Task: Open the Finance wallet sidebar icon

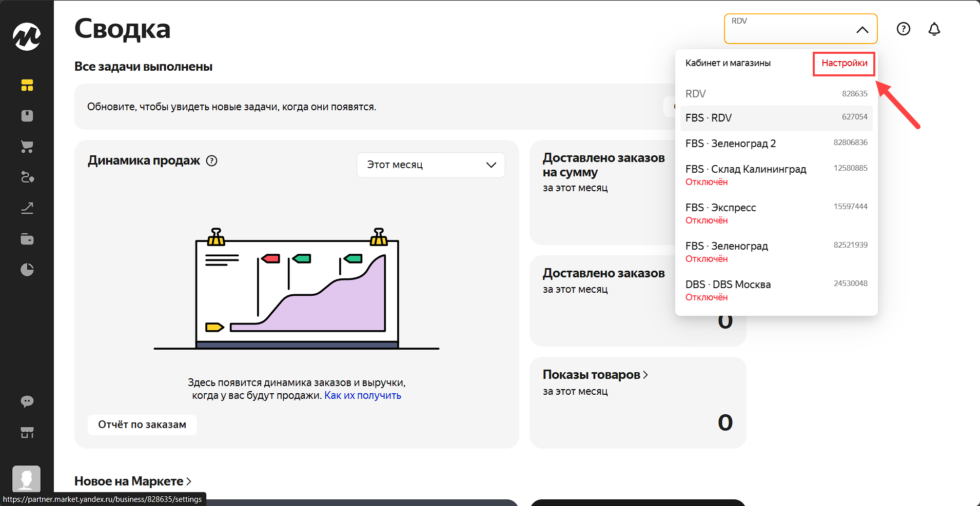Action: click(27, 239)
